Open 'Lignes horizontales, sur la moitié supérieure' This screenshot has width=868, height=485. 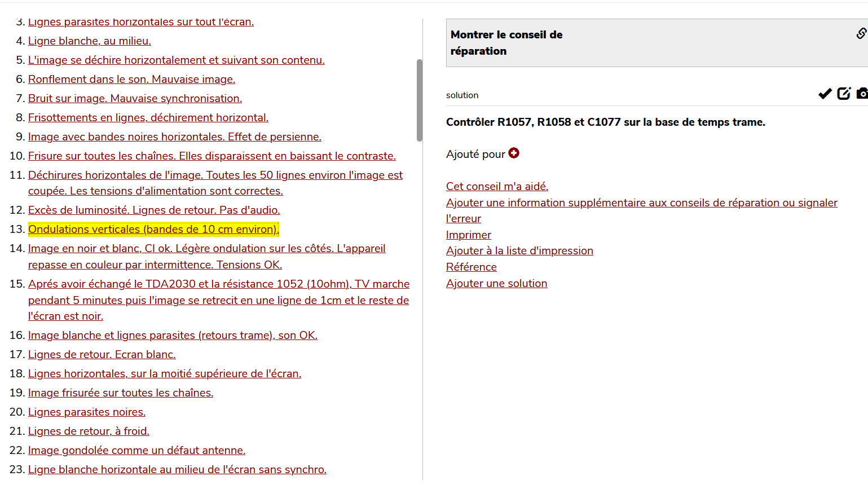pyautogui.click(x=165, y=373)
